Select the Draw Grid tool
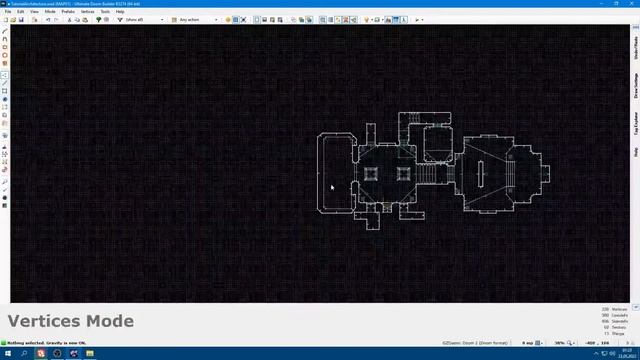640x360 pixels. point(5,64)
